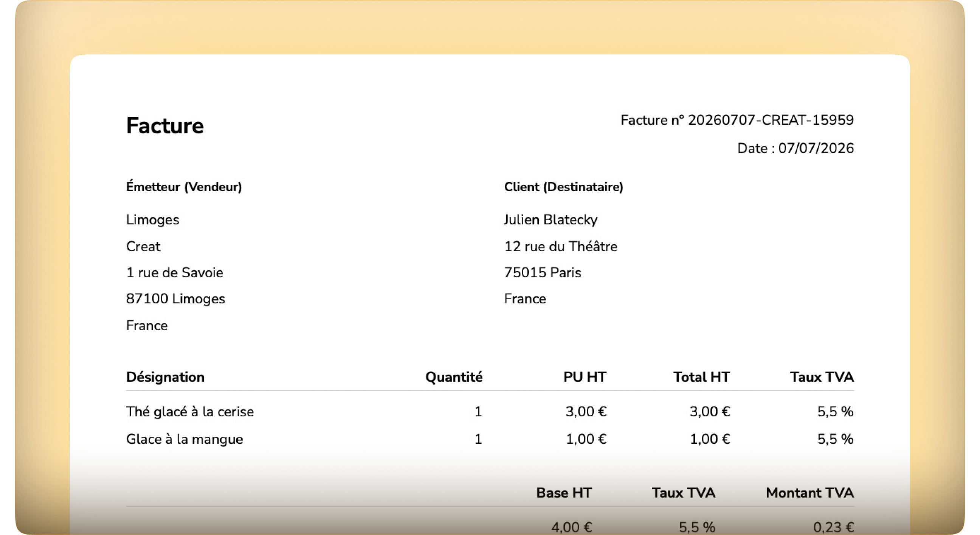Click base amount 4,00 €

tap(572, 527)
